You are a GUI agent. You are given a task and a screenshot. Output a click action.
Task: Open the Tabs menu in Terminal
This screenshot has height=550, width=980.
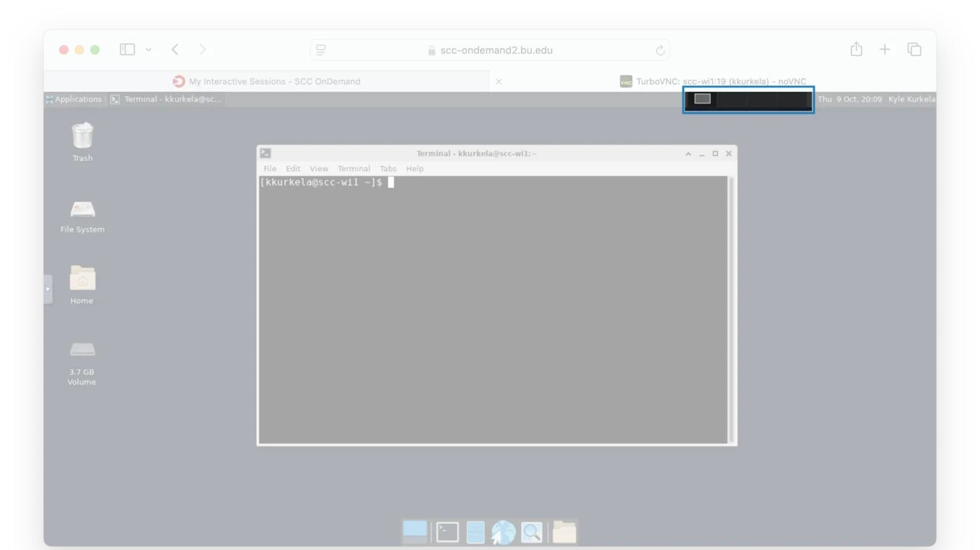tap(388, 169)
